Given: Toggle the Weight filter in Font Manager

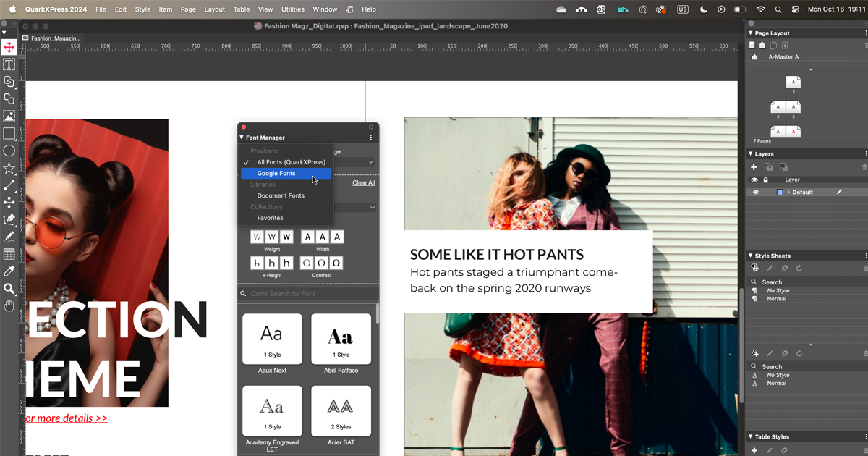Looking at the screenshot, I should tap(271, 237).
